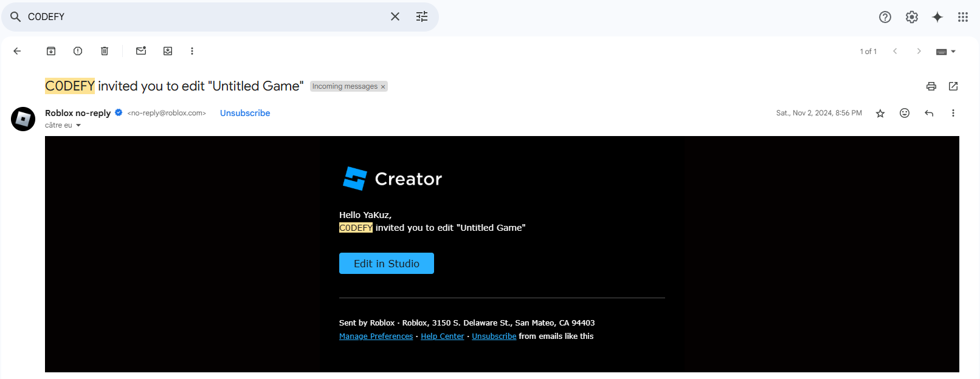Open the email in a new window
Viewport: 980px width, 379px height.
(953, 86)
